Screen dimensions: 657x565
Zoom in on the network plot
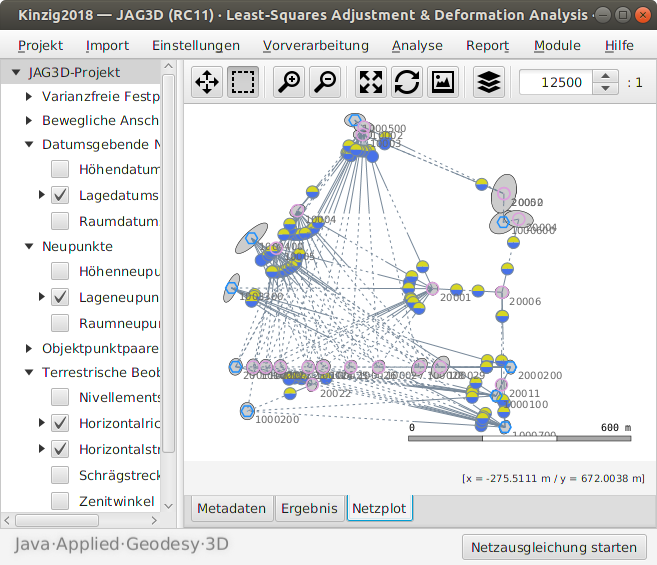point(289,82)
